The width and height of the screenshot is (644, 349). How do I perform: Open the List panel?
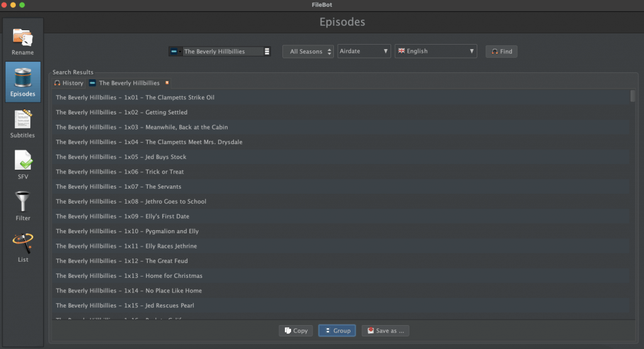(23, 248)
